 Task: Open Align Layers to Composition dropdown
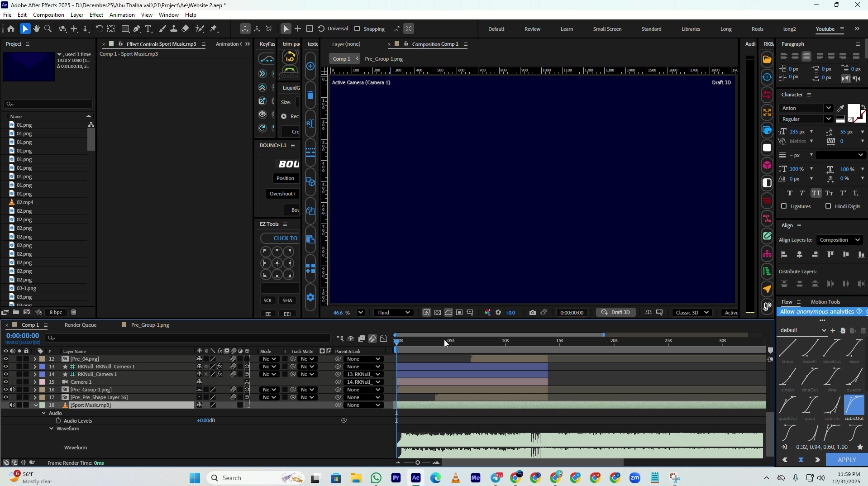click(x=840, y=240)
